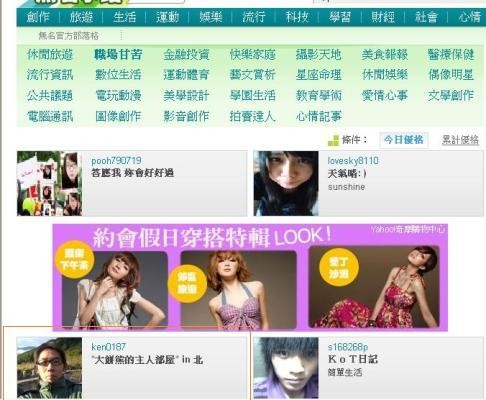Click the s168268p username link

coord(348,347)
